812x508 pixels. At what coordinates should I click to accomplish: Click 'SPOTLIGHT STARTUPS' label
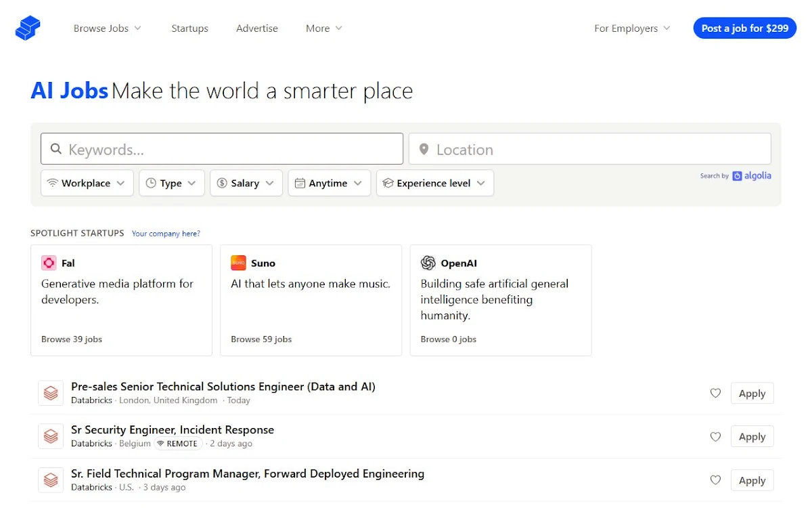click(77, 233)
